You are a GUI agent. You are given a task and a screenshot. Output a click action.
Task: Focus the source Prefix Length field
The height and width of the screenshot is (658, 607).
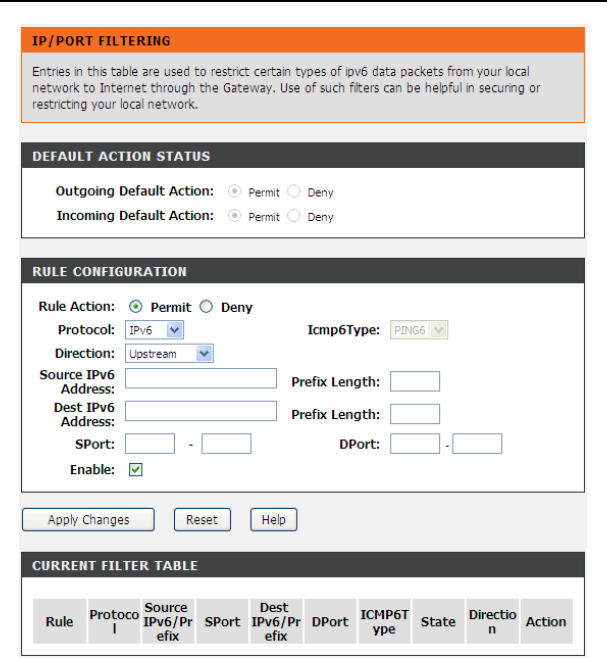point(415,381)
